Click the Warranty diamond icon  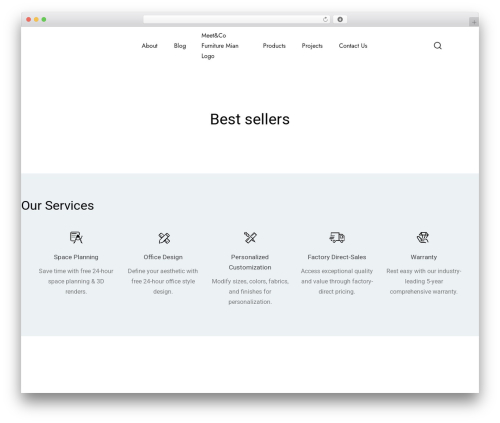(423, 237)
